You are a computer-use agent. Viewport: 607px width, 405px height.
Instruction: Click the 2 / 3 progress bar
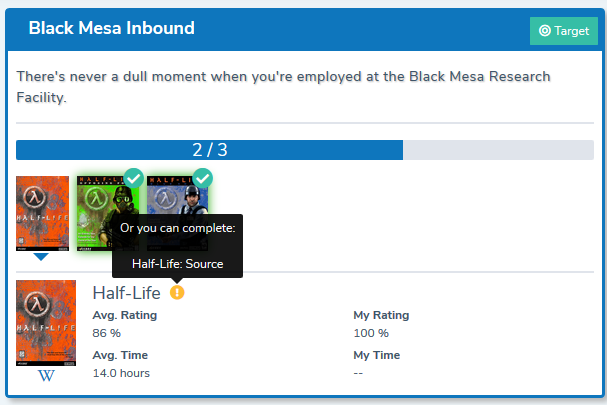[x=305, y=150]
